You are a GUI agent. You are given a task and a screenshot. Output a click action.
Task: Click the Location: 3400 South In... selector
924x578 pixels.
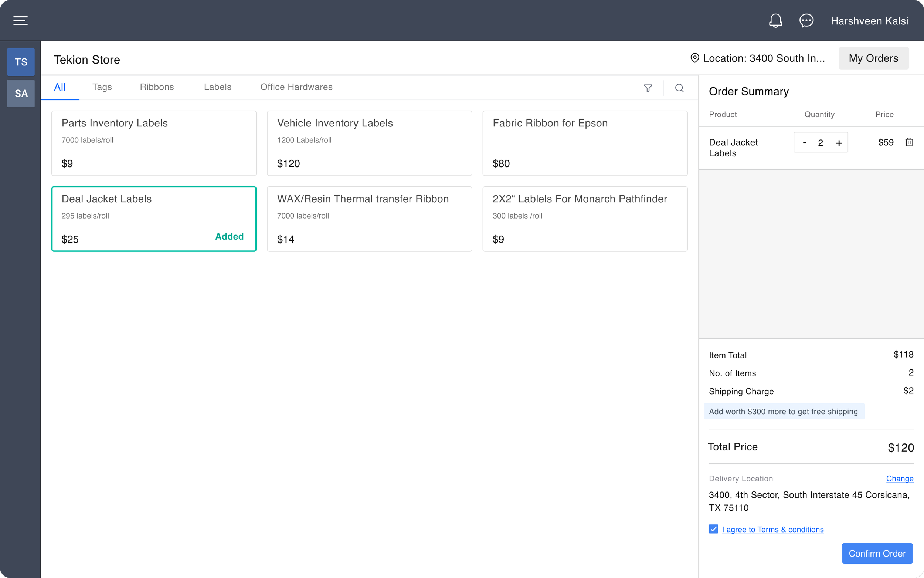[758, 58]
